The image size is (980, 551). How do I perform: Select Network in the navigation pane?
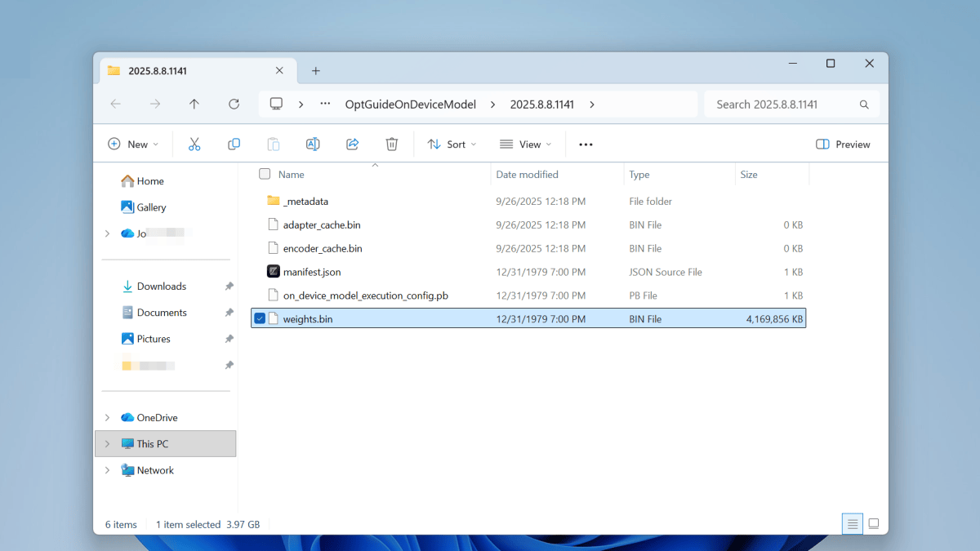pos(155,470)
